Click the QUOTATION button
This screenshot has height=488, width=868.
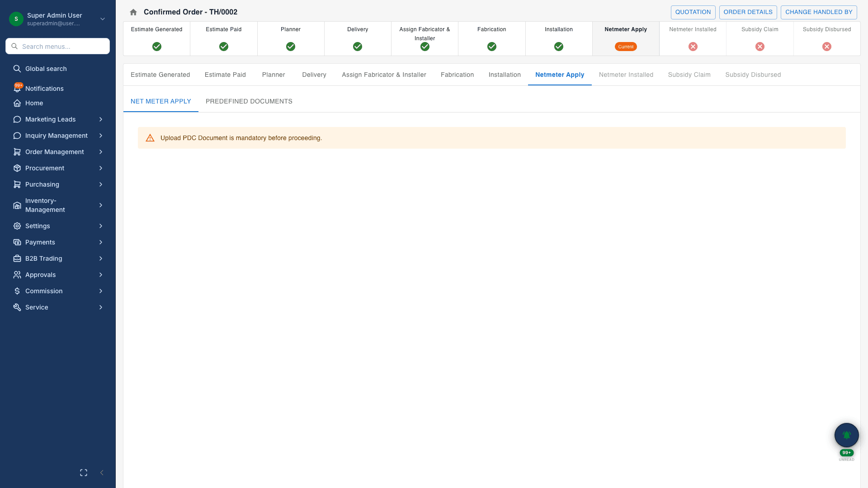pos(693,12)
